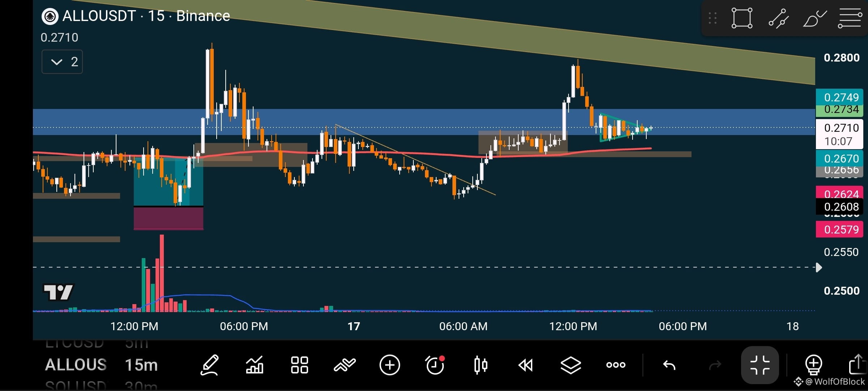Screen dimensions: 868x391
Task: Start bar replay with rewind icon
Action: (x=526, y=365)
